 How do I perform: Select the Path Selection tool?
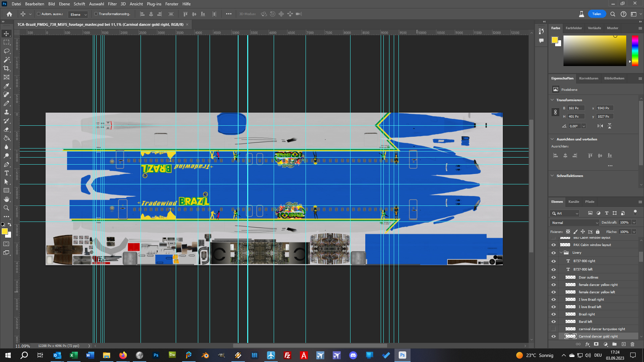click(x=6, y=182)
